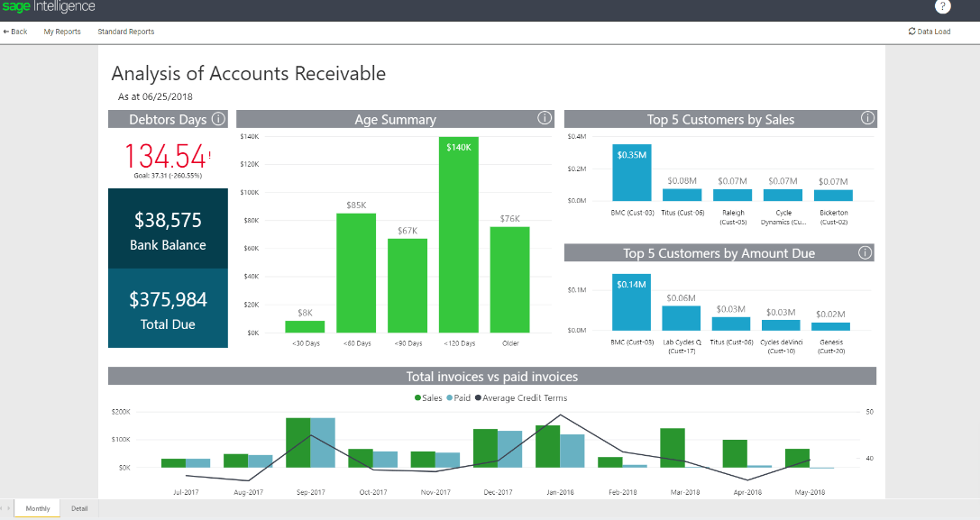The height and width of the screenshot is (520, 980).
Task: Open the My Reports page
Action: click(61, 31)
